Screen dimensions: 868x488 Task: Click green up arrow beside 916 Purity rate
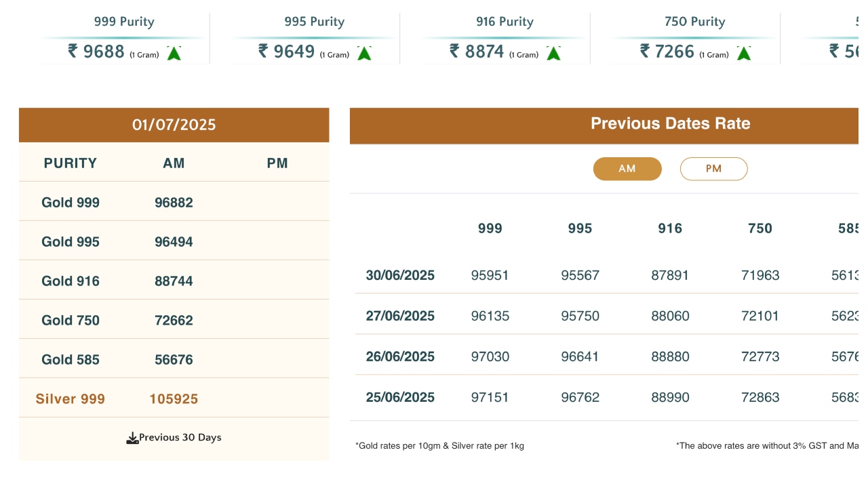point(553,53)
